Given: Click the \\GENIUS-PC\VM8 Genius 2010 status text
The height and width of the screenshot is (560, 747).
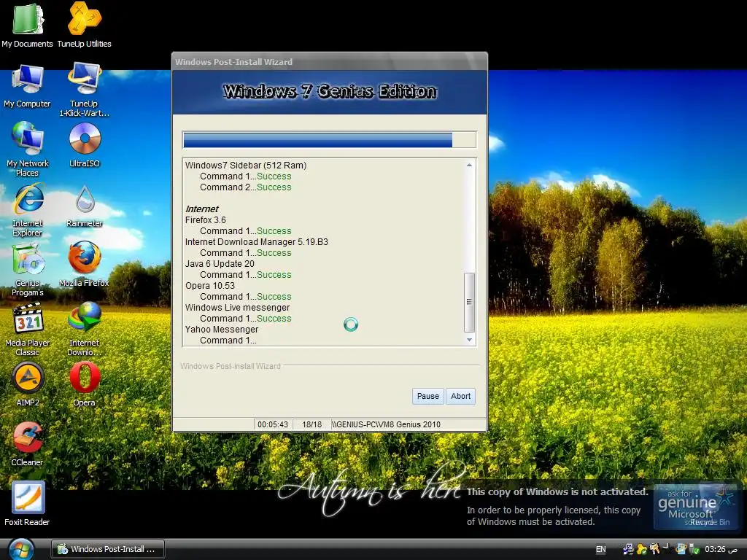Looking at the screenshot, I should (386, 424).
